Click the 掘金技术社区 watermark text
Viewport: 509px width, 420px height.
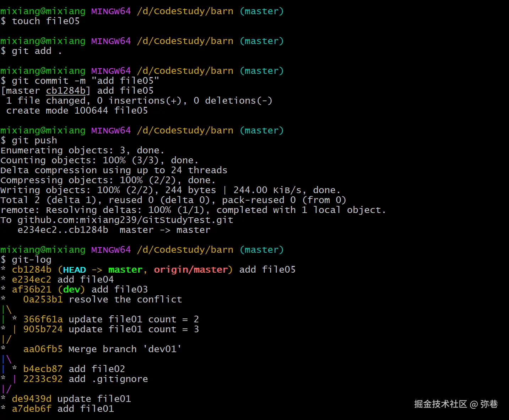(x=440, y=404)
